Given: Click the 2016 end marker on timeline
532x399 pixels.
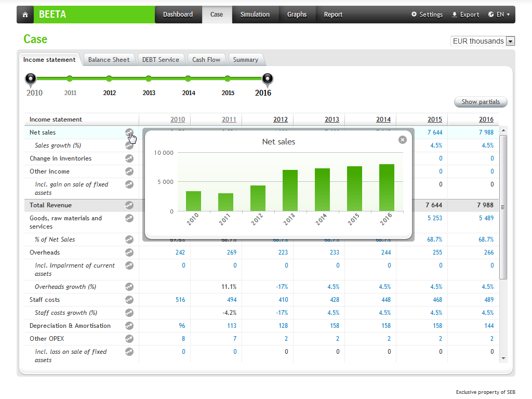Looking at the screenshot, I should pyautogui.click(x=267, y=79).
